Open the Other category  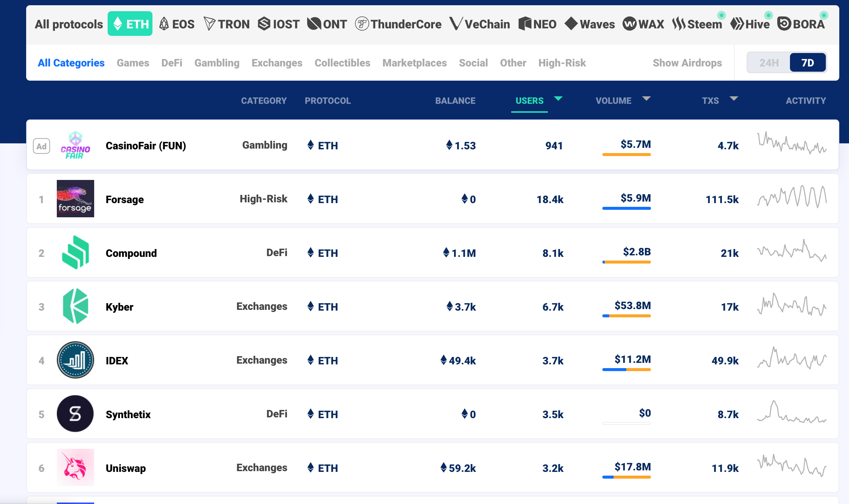click(513, 63)
